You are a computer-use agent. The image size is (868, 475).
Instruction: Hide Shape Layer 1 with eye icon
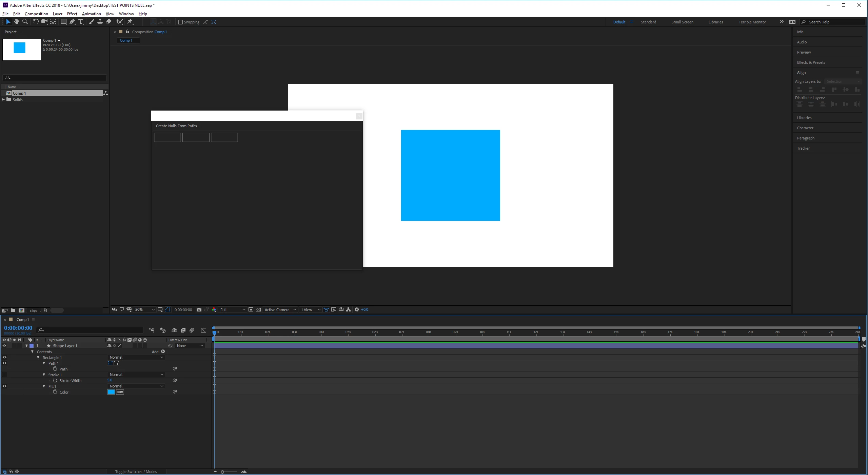[4, 346]
